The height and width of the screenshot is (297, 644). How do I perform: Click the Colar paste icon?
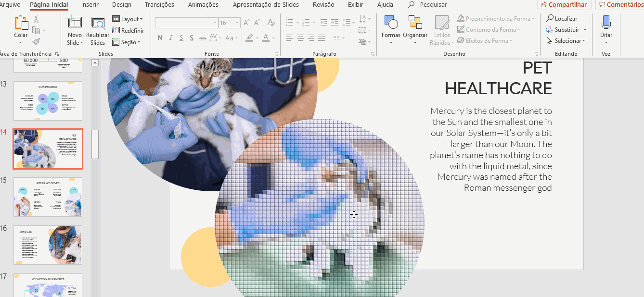(x=21, y=23)
